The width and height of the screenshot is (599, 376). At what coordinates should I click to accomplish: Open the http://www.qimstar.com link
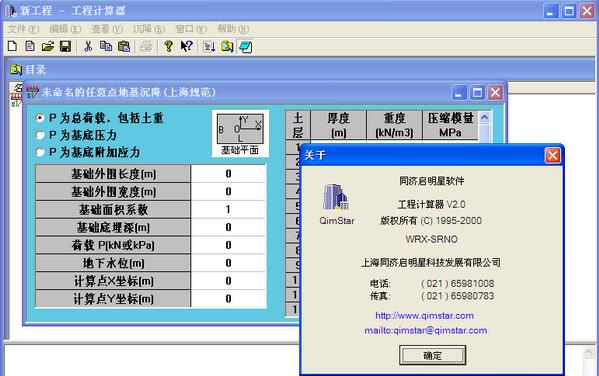point(424,316)
